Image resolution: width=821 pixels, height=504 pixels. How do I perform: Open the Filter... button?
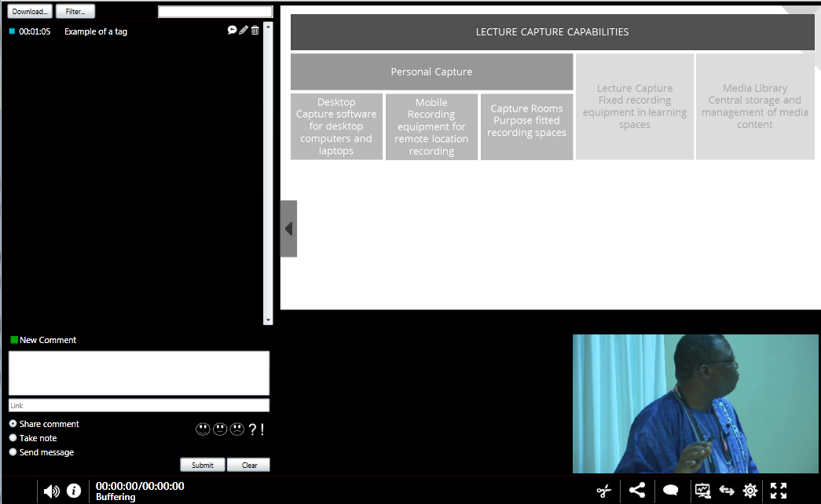click(x=75, y=12)
